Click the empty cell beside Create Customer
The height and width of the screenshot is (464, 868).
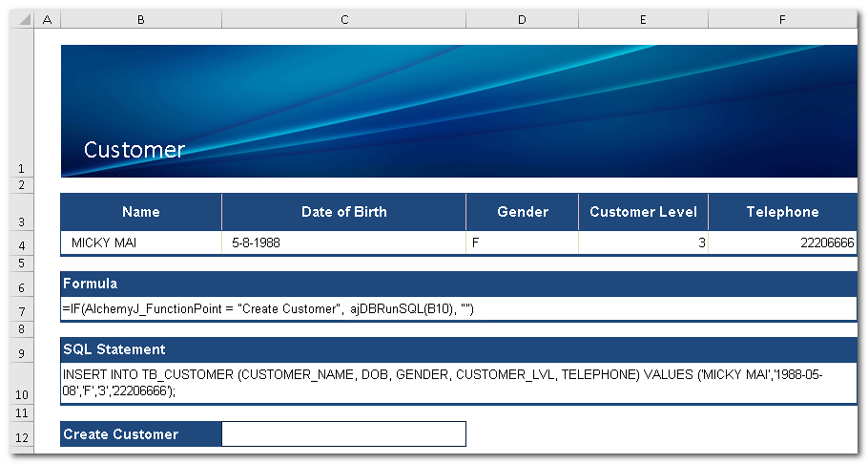(343, 434)
